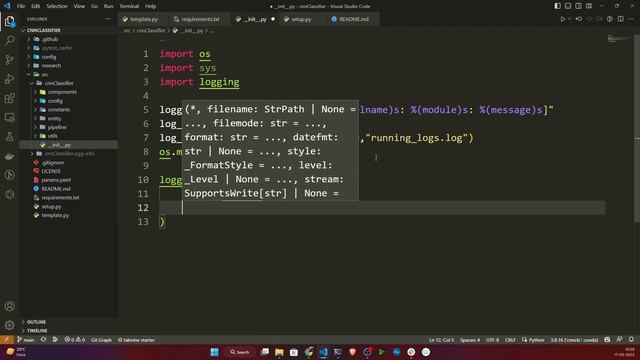This screenshot has height=360, width=640.
Task: Switch to requirements.txt tab
Action: tap(200, 19)
